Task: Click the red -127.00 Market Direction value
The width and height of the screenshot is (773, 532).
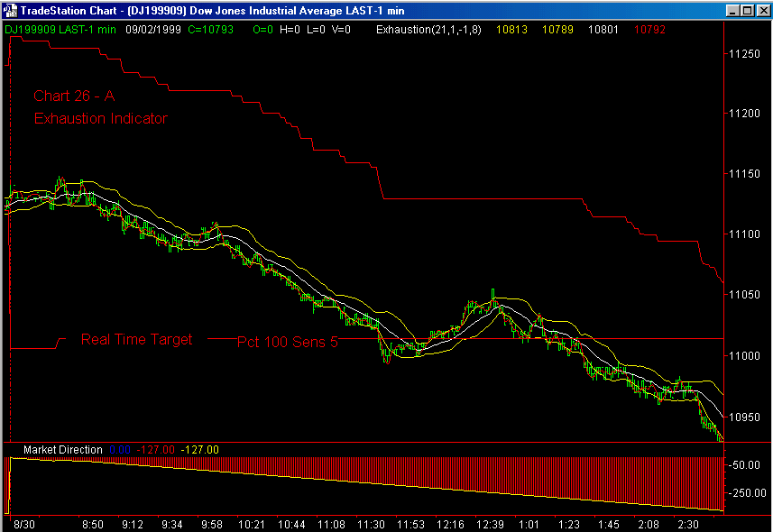Action: (x=155, y=450)
